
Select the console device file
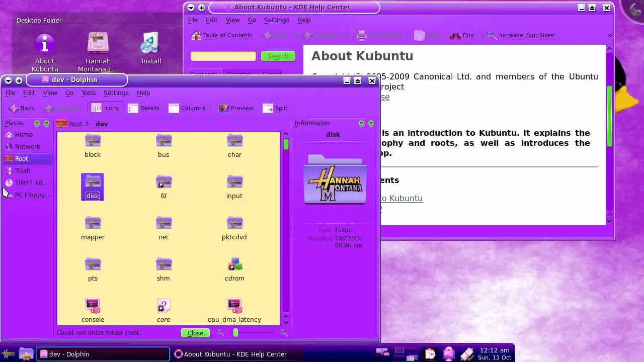[x=93, y=311]
